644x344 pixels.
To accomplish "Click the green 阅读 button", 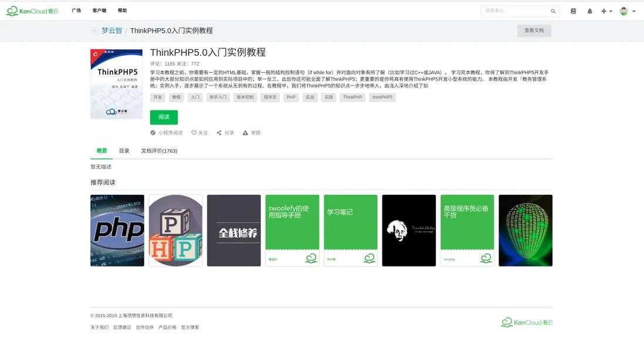I will click(164, 117).
